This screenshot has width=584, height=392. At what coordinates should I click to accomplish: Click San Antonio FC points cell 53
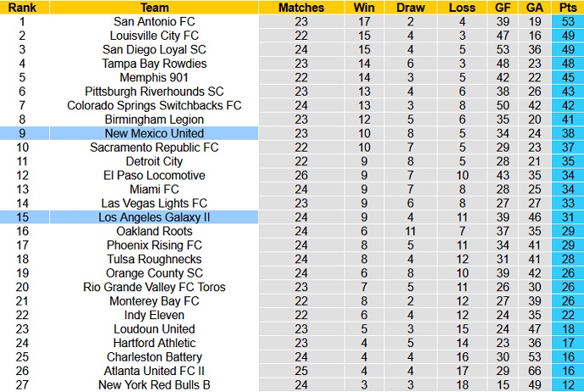click(566, 21)
